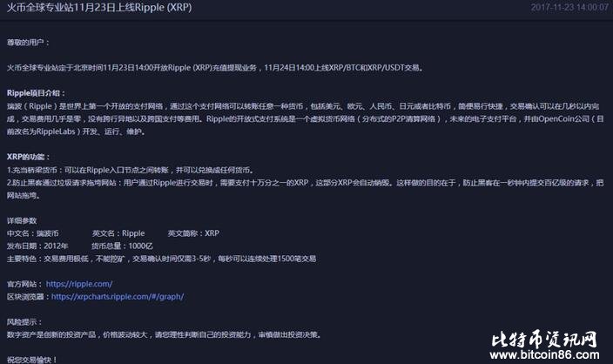Click the 发布日期：2012年 field
Viewport: 613px width, 364px height.
37,246
